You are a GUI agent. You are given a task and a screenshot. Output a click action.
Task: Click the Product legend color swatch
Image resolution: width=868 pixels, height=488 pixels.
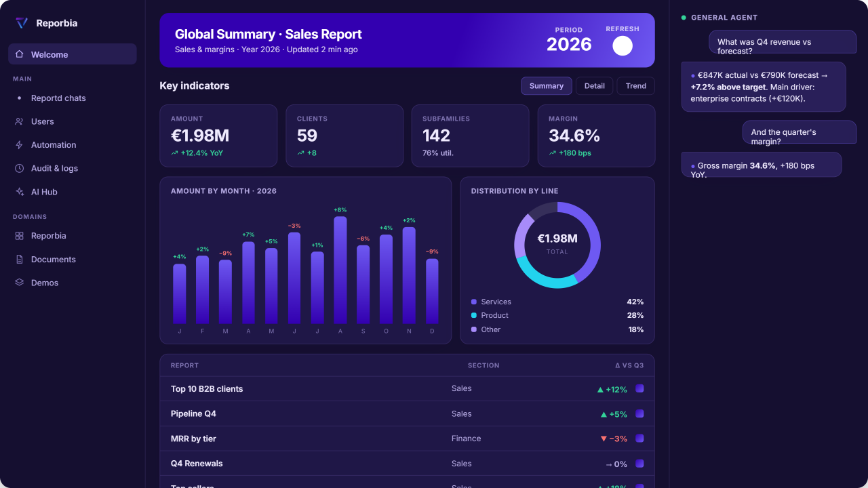(x=474, y=315)
